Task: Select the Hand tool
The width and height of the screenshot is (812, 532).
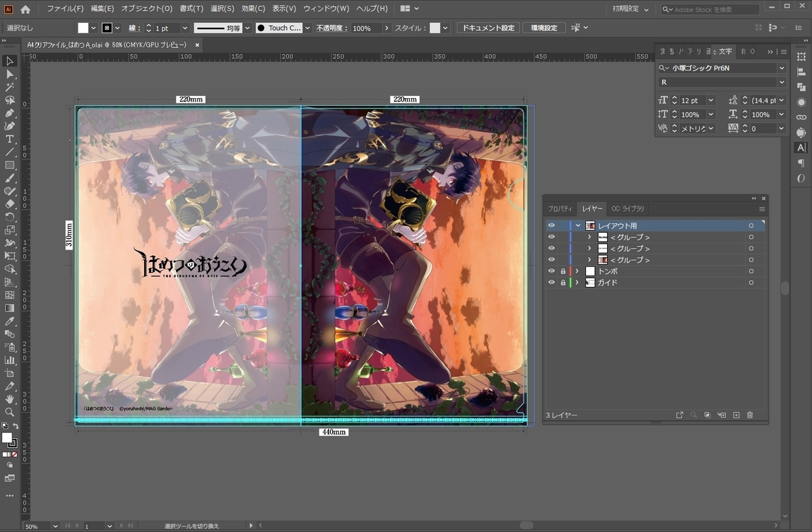Action: tap(9, 399)
